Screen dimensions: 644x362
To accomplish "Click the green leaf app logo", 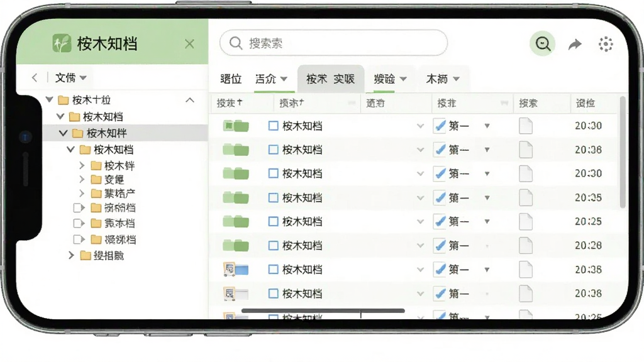I will point(62,43).
